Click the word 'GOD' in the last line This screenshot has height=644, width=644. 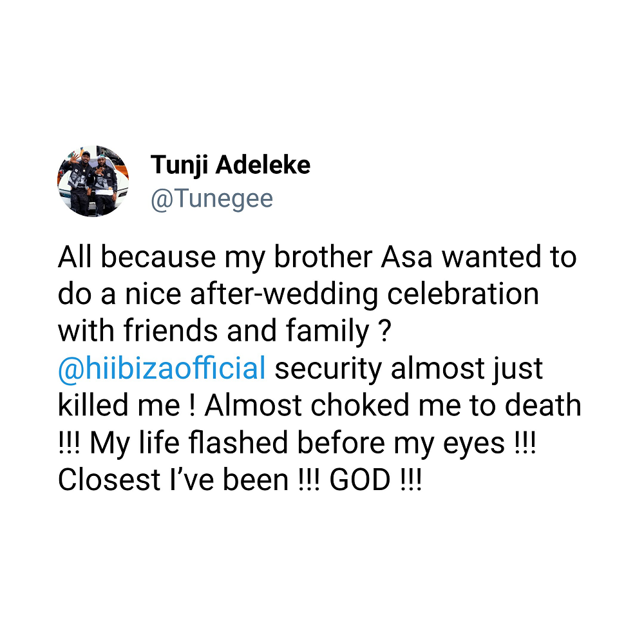point(360,480)
